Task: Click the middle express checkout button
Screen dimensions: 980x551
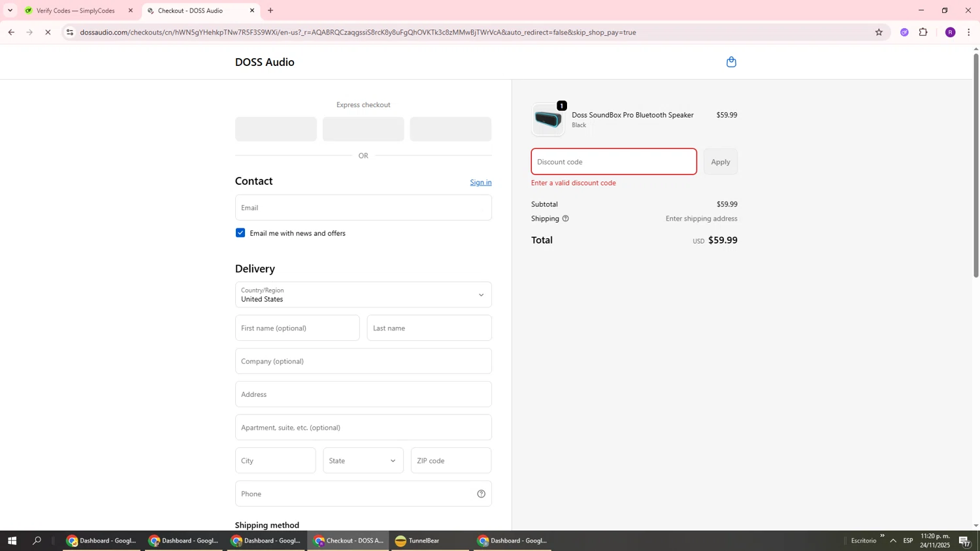Action: [x=363, y=129]
